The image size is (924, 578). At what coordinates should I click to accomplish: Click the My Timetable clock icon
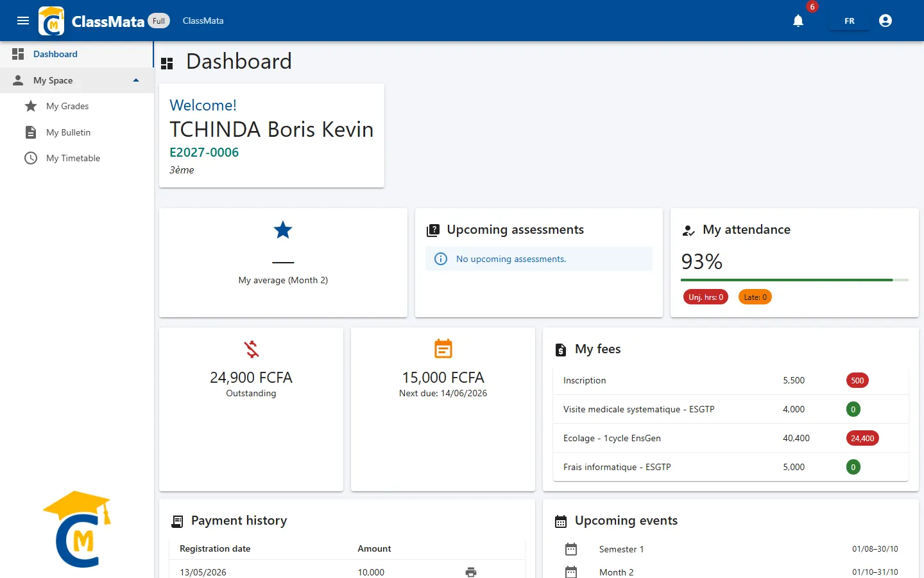tap(31, 158)
